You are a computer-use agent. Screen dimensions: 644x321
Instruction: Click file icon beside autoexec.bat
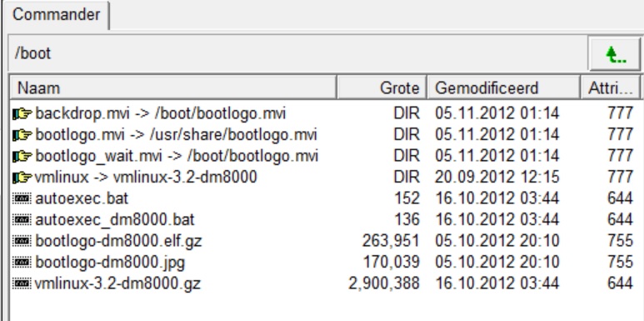pos(22,199)
